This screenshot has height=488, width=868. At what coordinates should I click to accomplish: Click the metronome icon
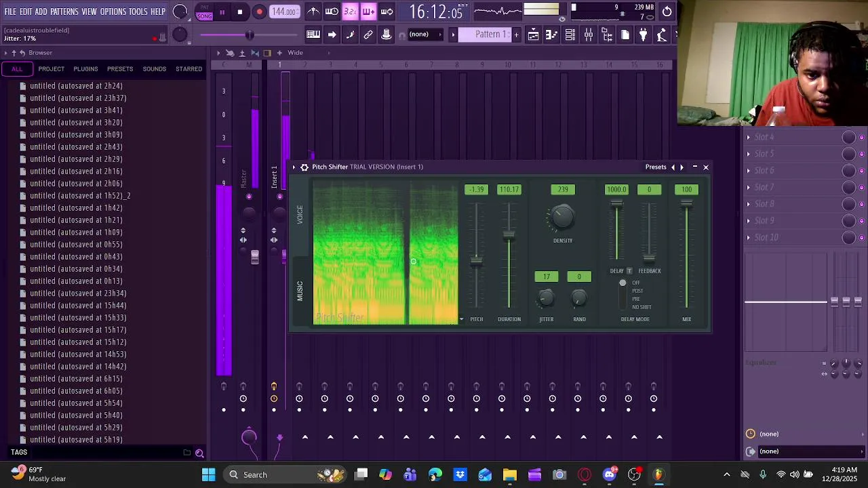click(x=313, y=12)
